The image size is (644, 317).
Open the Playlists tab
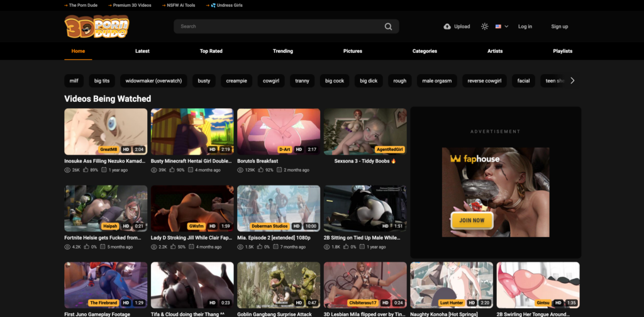(x=563, y=52)
